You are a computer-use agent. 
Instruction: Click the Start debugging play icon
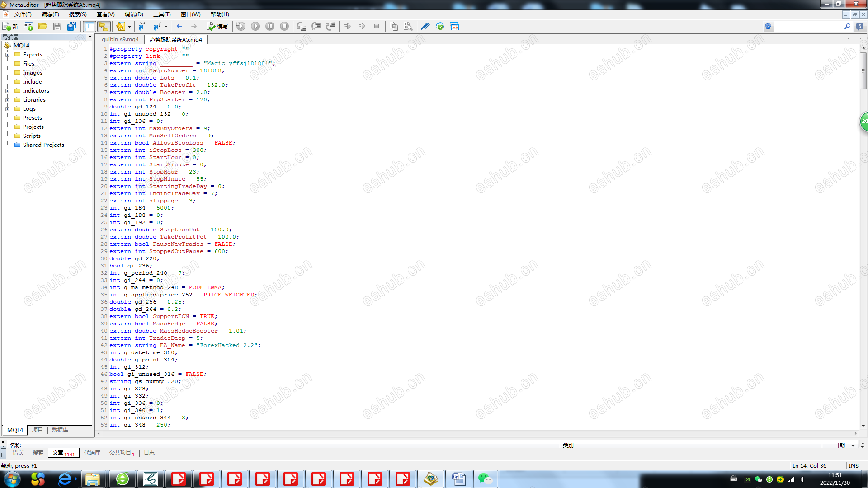click(x=255, y=26)
